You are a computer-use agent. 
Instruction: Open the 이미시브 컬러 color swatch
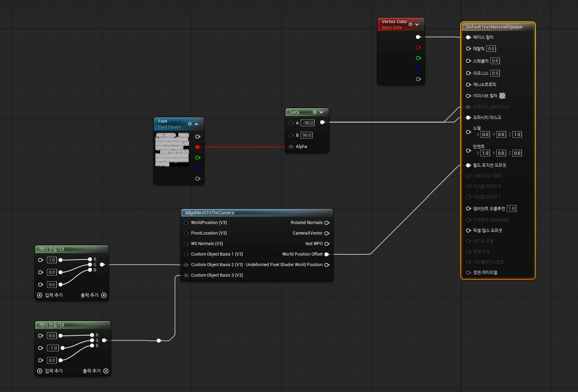(x=502, y=96)
